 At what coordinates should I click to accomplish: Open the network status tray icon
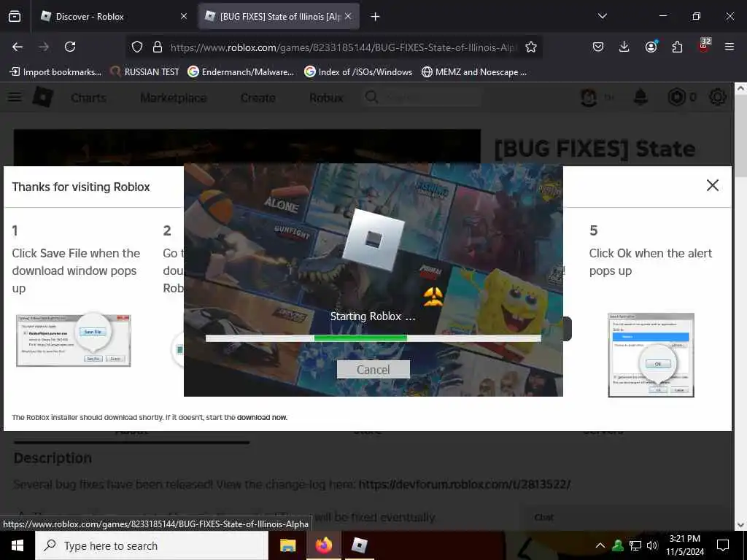click(x=635, y=545)
